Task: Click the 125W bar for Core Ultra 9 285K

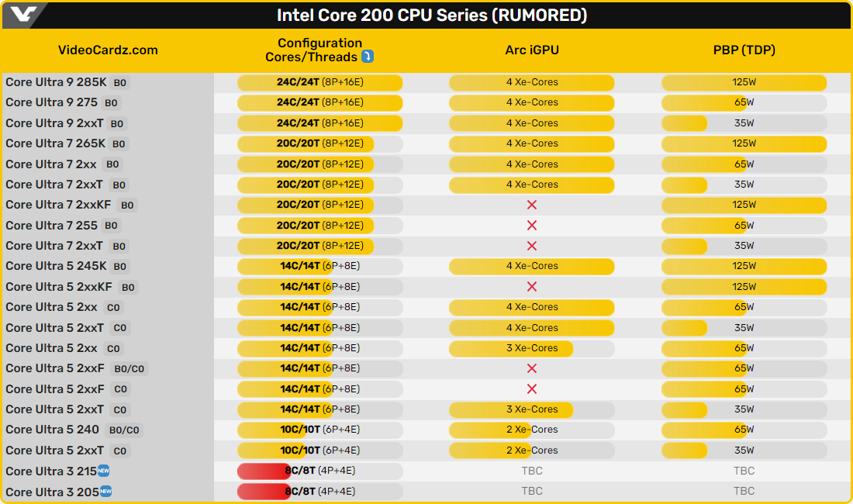Action: pyautogui.click(x=744, y=82)
